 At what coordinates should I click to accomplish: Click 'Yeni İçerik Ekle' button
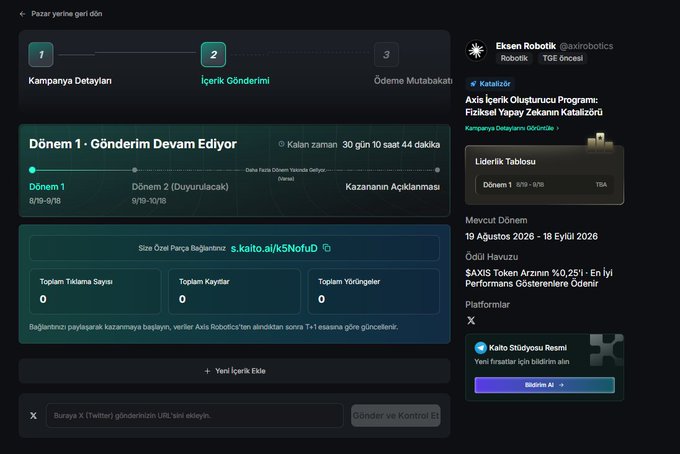(234, 371)
